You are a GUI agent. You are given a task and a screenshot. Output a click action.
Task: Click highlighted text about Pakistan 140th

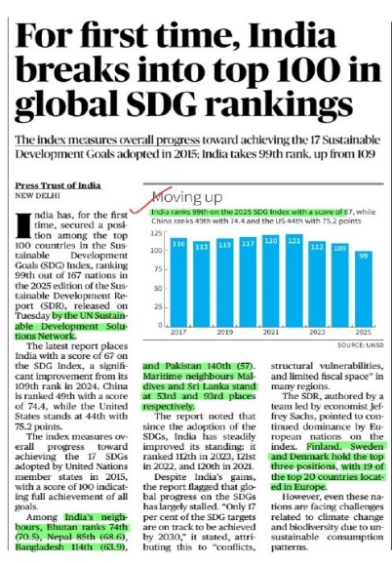199,366
